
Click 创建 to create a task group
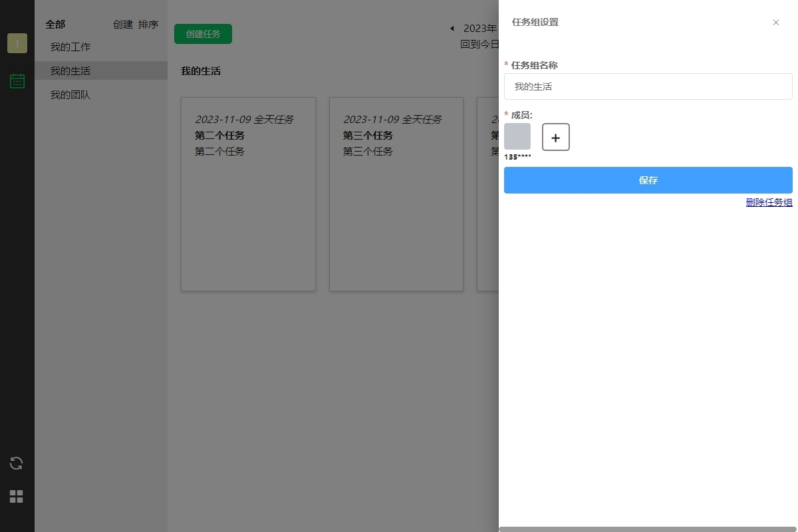click(123, 25)
